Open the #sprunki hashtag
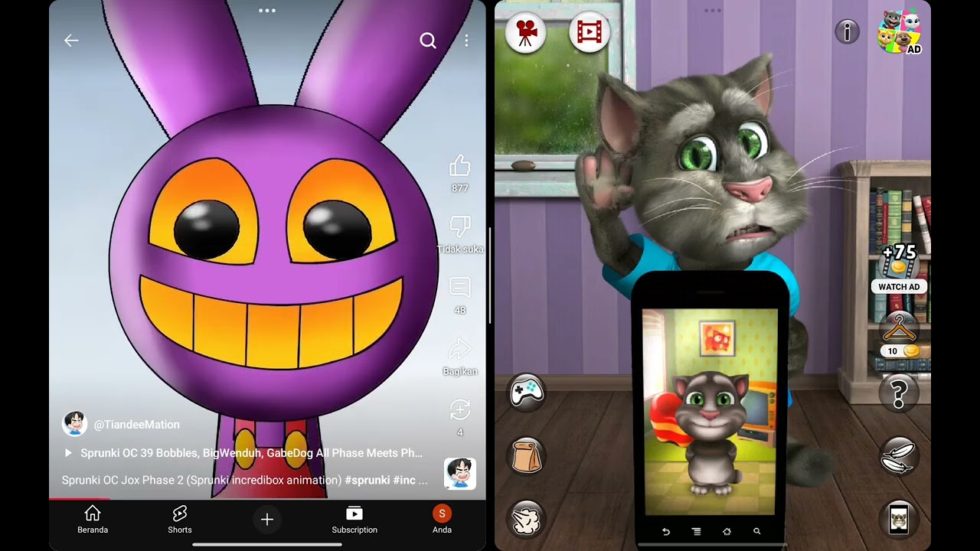 tap(367, 481)
